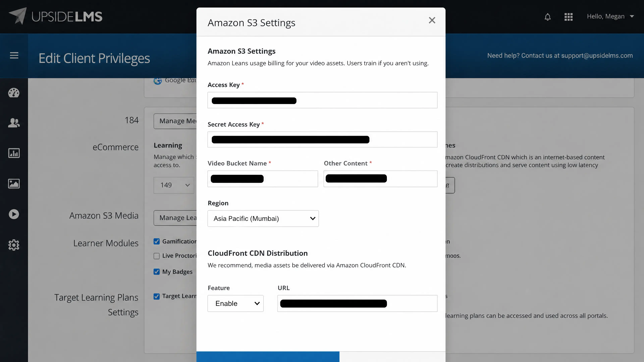Click the Video Bucket Name field
Viewport: 644px width, 362px height.
(262, 179)
